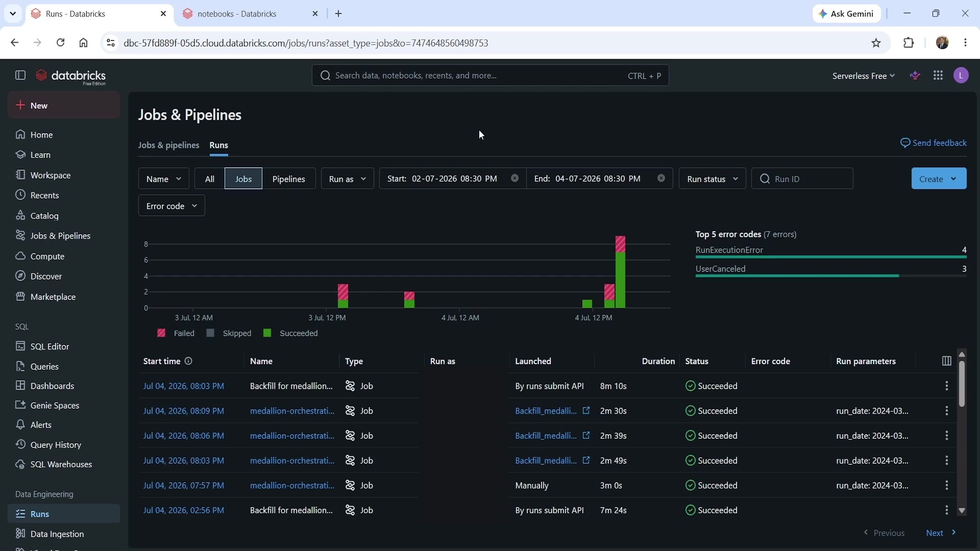The height and width of the screenshot is (551, 980).
Task: Click the New button
Action: tap(64, 105)
